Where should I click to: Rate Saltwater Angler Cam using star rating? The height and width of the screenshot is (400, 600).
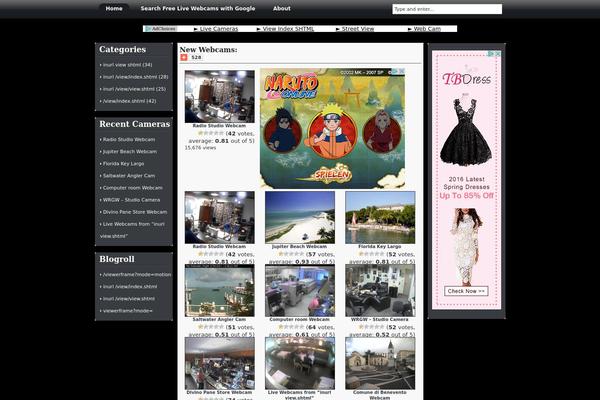click(x=210, y=327)
